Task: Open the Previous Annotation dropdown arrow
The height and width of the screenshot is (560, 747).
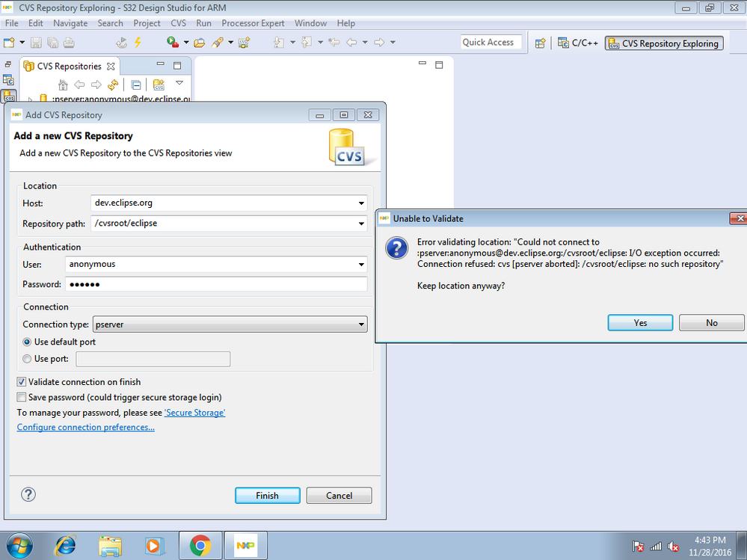Action: pyautogui.click(x=320, y=43)
